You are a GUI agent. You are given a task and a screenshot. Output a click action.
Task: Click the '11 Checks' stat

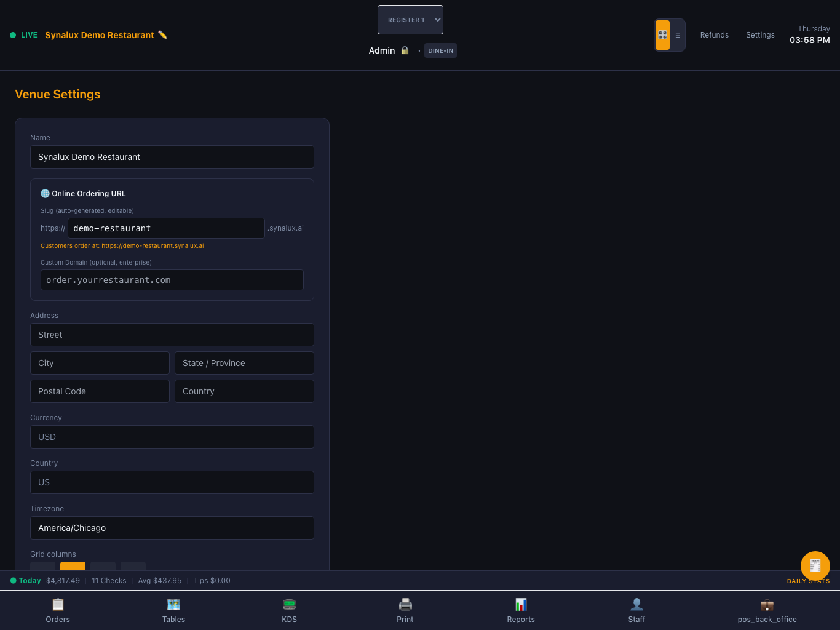pos(109,581)
